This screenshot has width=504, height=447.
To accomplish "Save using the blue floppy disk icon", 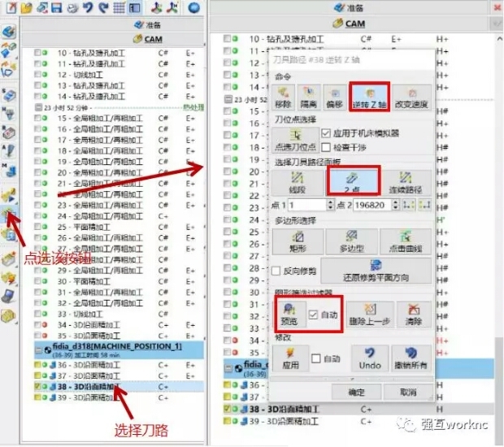I will (57, 7).
